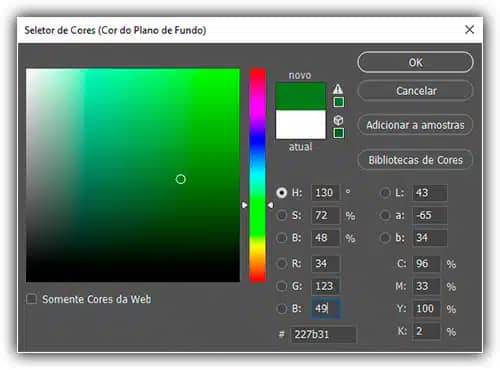The width and height of the screenshot is (500, 370).
Task: Click the blue field showing 49
Action: coord(326,309)
